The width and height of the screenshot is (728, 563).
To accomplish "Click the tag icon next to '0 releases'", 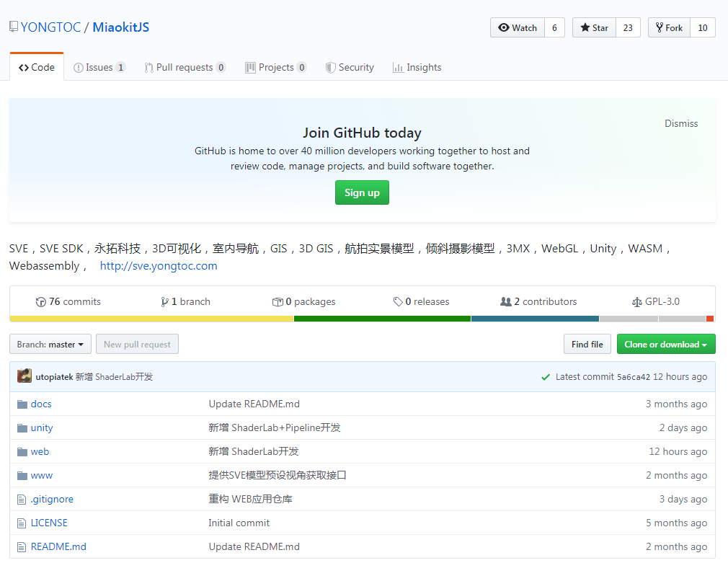I will pos(397,301).
